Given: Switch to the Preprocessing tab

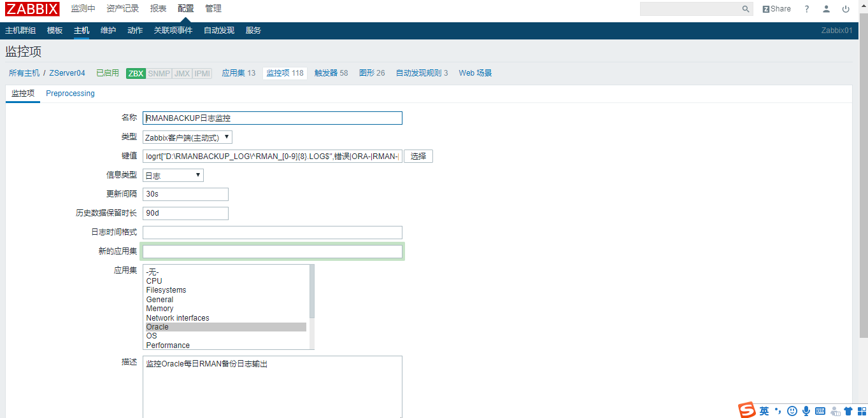Looking at the screenshot, I should pos(70,94).
